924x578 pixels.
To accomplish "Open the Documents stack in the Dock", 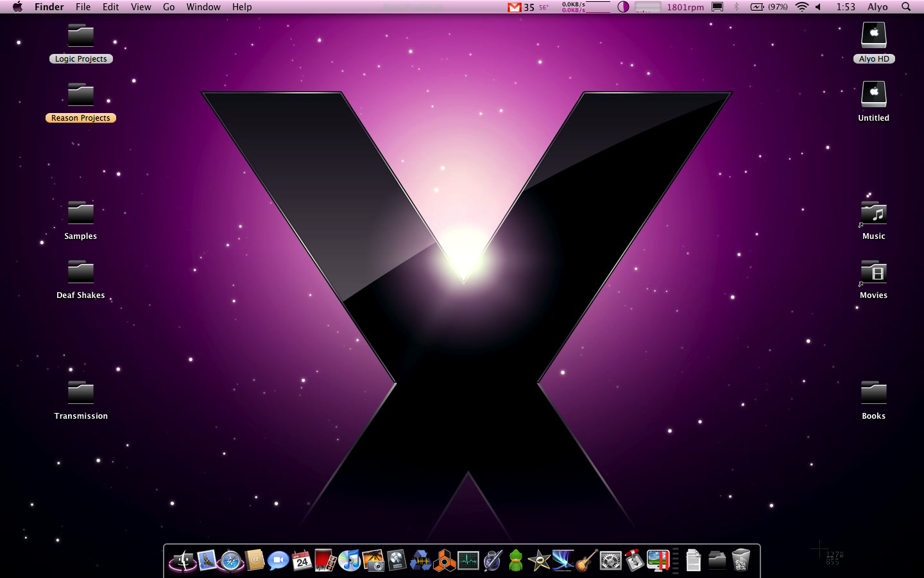I will pyautogui.click(x=693, y=561).
